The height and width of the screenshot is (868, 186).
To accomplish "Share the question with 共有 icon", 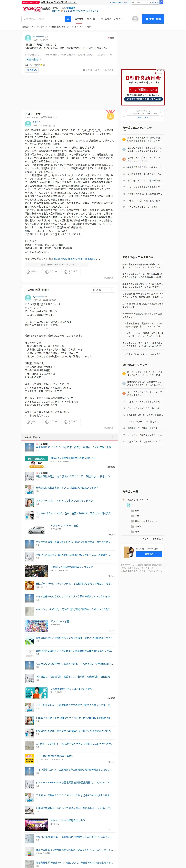I will (98, 70).
